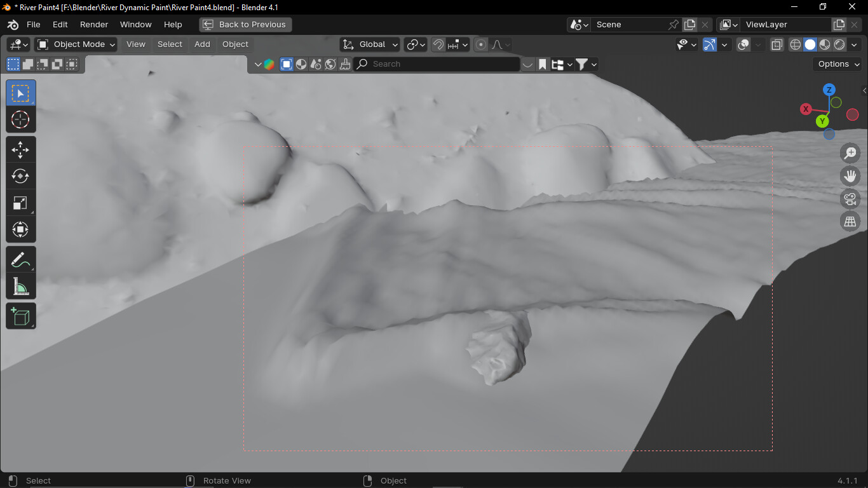Open the viewport Add menu

(x=202, y=44)
